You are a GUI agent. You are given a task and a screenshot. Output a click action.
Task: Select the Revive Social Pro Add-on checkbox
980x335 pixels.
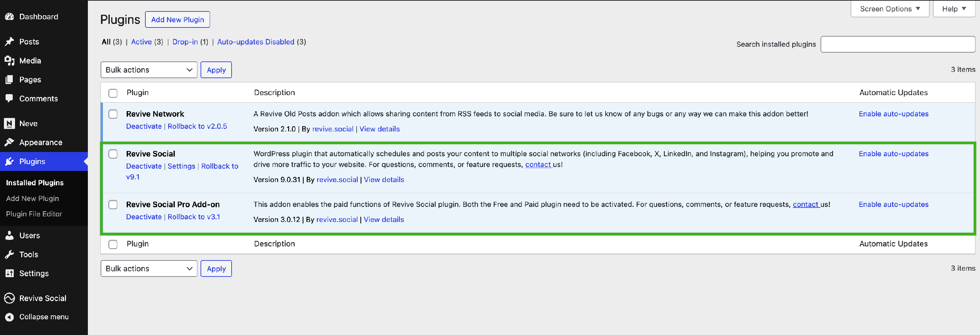coord(113,204)
